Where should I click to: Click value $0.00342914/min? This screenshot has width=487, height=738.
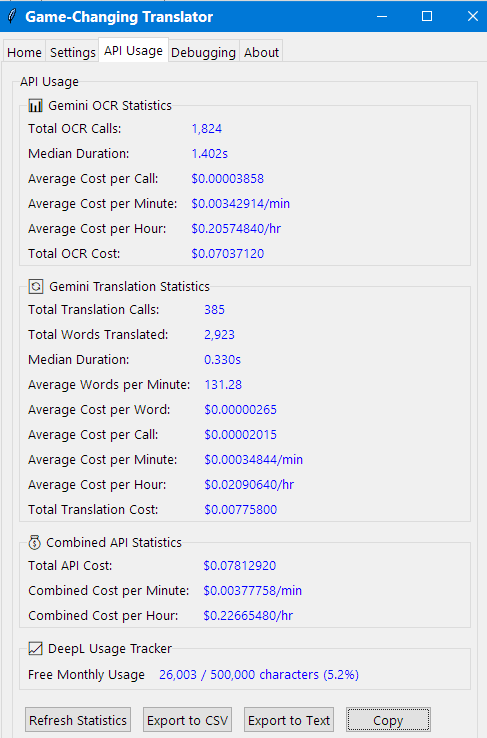pos(240,203)
